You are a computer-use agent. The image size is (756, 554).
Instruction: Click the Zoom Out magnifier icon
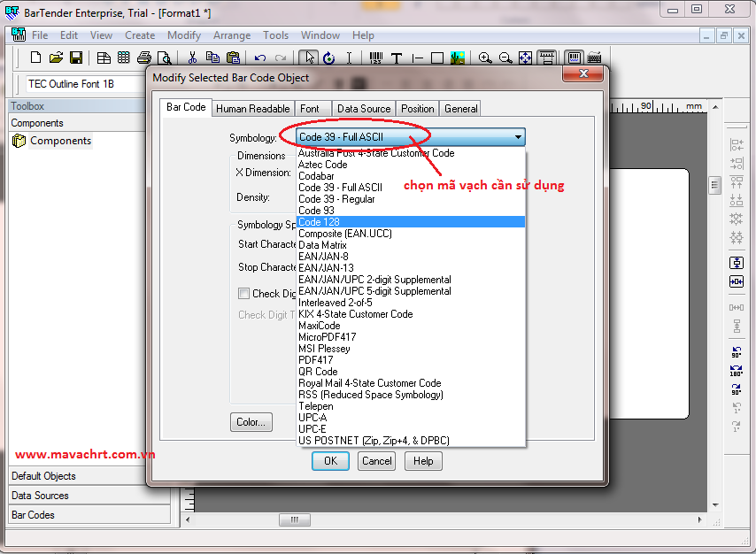click(505, 58)
